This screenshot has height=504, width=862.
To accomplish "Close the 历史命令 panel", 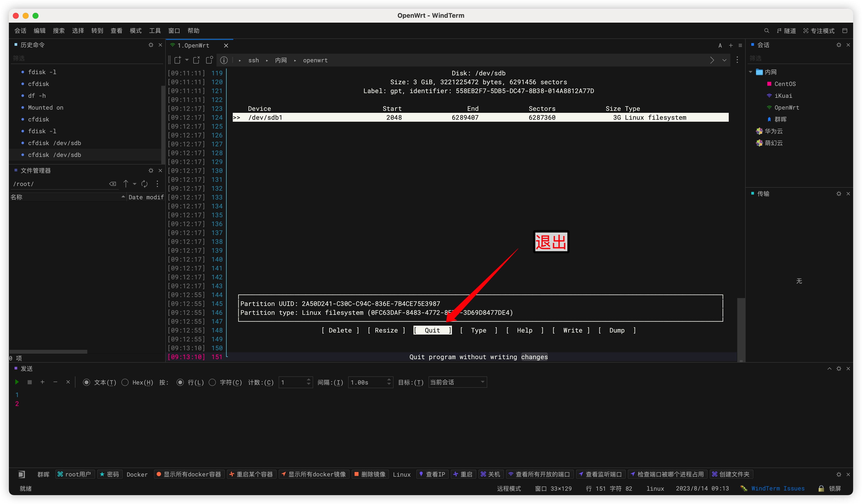I will click(161, 45).
